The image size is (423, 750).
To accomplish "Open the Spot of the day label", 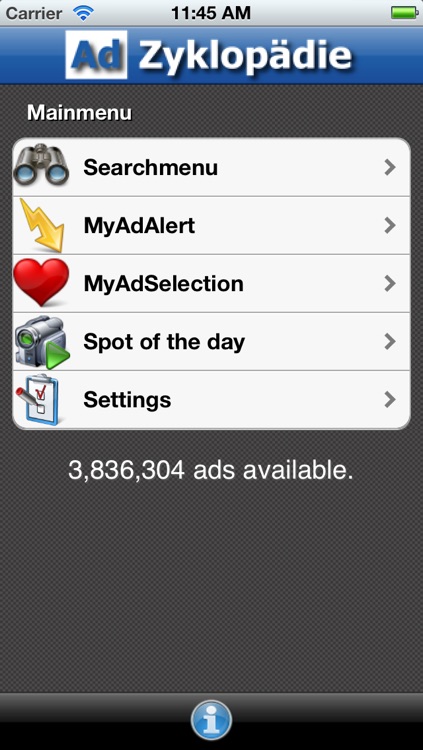I will pos(164,342).
